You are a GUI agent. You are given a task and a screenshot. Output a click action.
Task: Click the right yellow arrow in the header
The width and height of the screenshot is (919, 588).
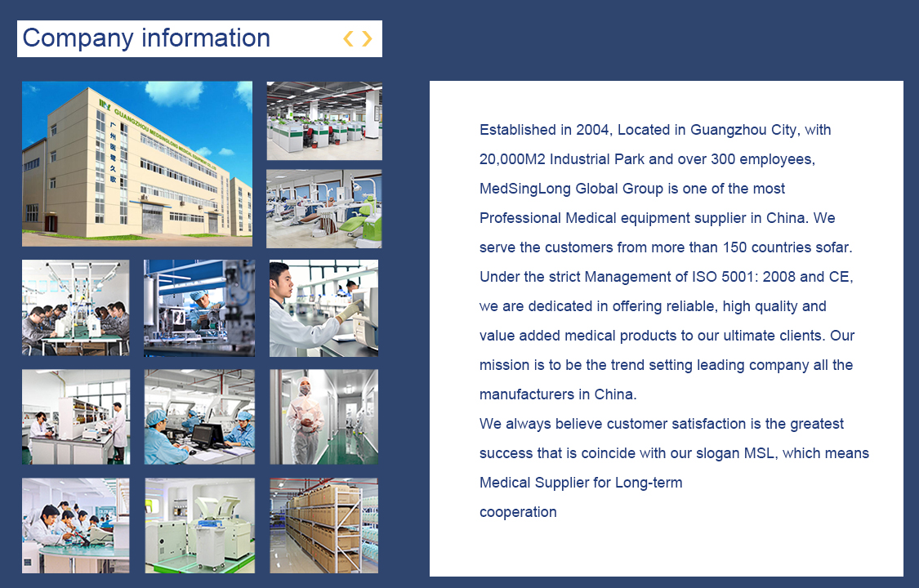(x=367, y=38)
